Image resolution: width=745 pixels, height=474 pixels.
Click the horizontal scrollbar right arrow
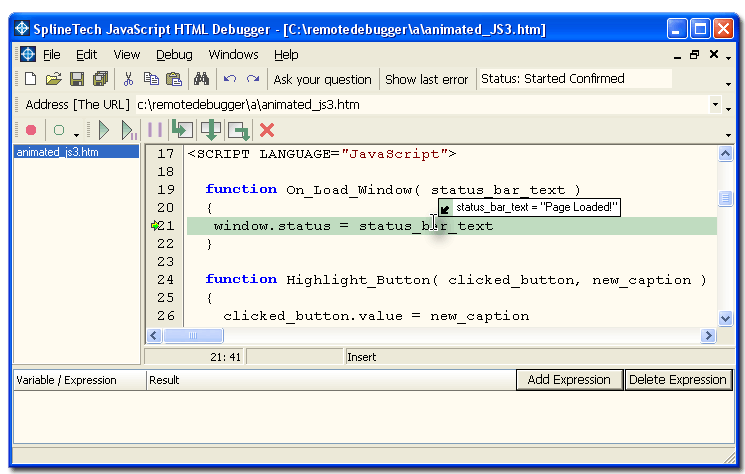click(x=708, y=336)
